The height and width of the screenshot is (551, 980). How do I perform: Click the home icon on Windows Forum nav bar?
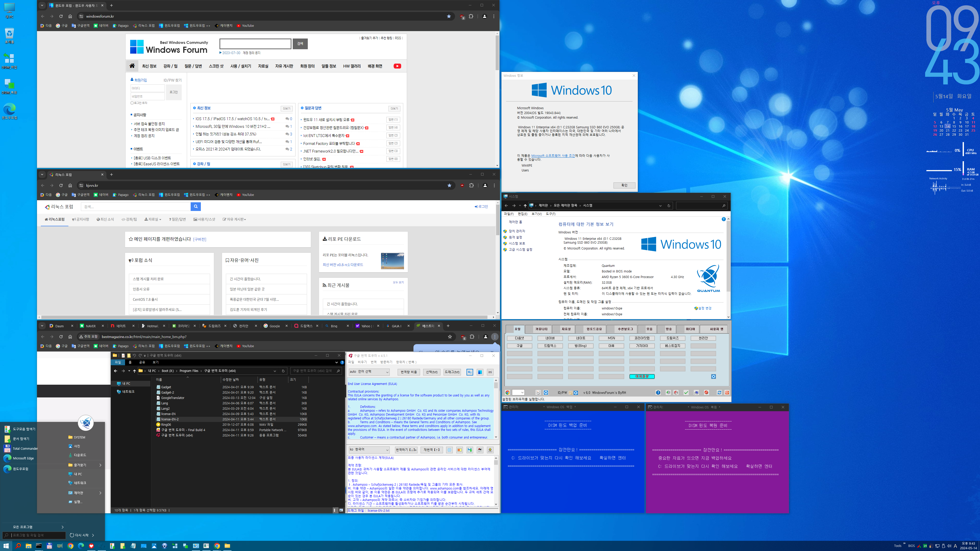tap(132, 66)
